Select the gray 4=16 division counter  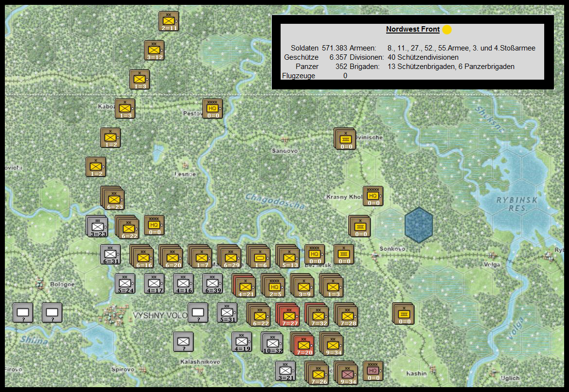(x=183, y=283)
